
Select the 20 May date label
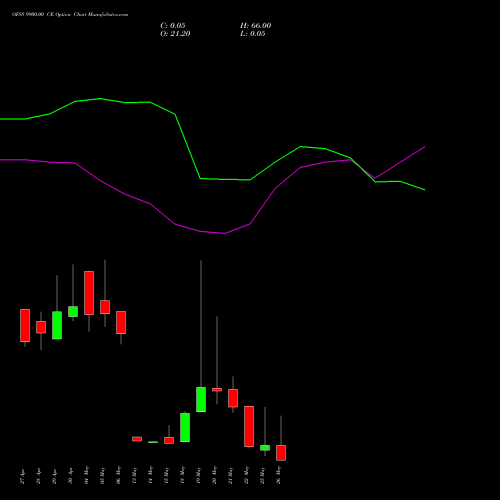215,475
